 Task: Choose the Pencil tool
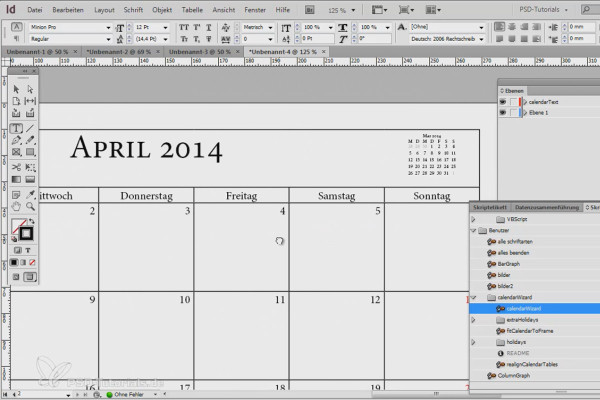30,140
